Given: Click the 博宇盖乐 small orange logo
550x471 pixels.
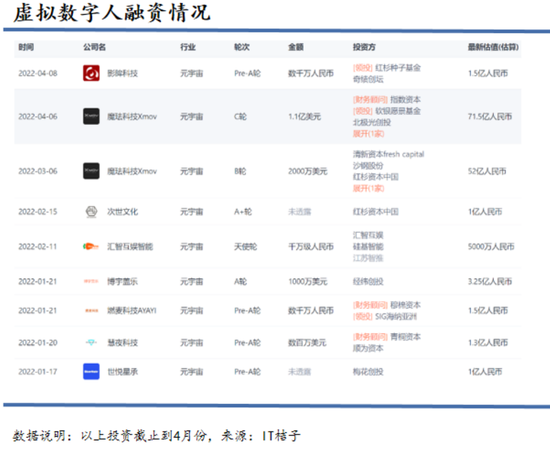Looking at the screenshot, I should pos(91,281).
